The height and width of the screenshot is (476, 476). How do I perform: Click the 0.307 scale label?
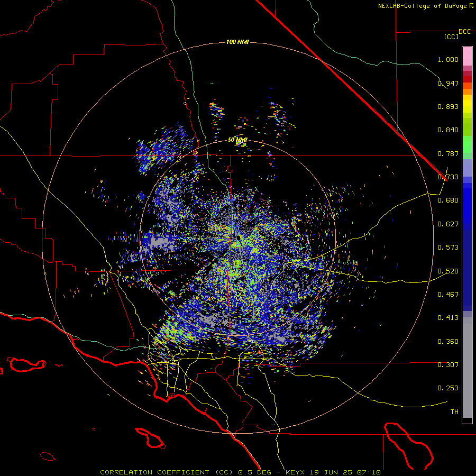(448, 364)
